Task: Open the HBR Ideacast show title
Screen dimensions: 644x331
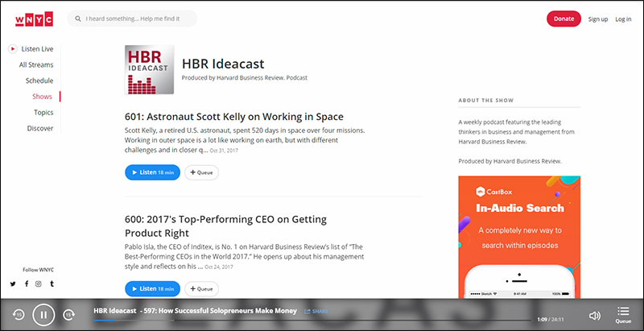Action: [x=223, y=64]
